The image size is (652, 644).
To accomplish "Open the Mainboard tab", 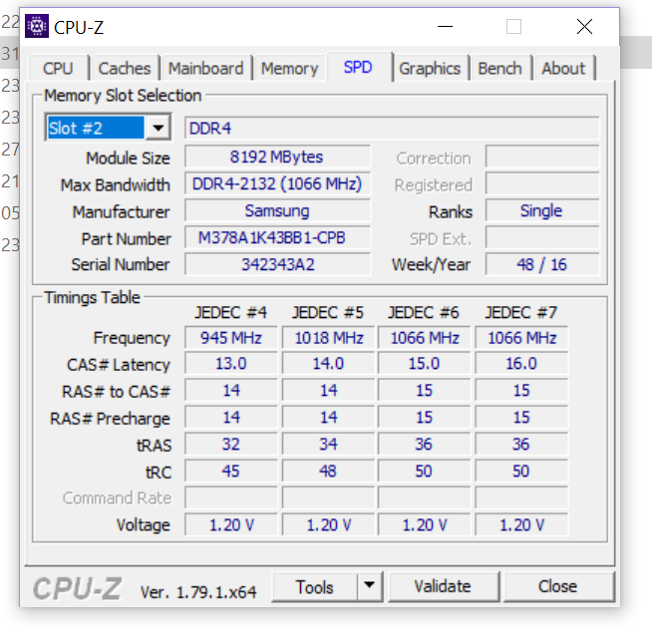I will click(x=206, y=68).
